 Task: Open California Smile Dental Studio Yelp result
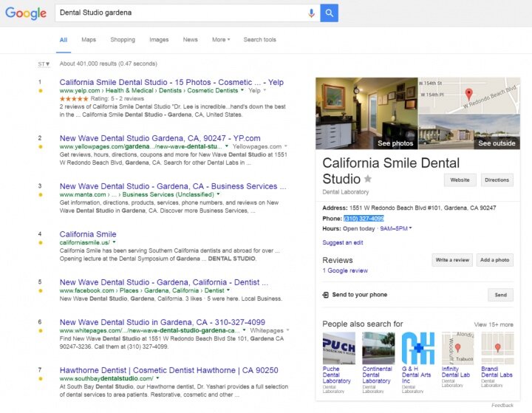click(x=171, y=82)
